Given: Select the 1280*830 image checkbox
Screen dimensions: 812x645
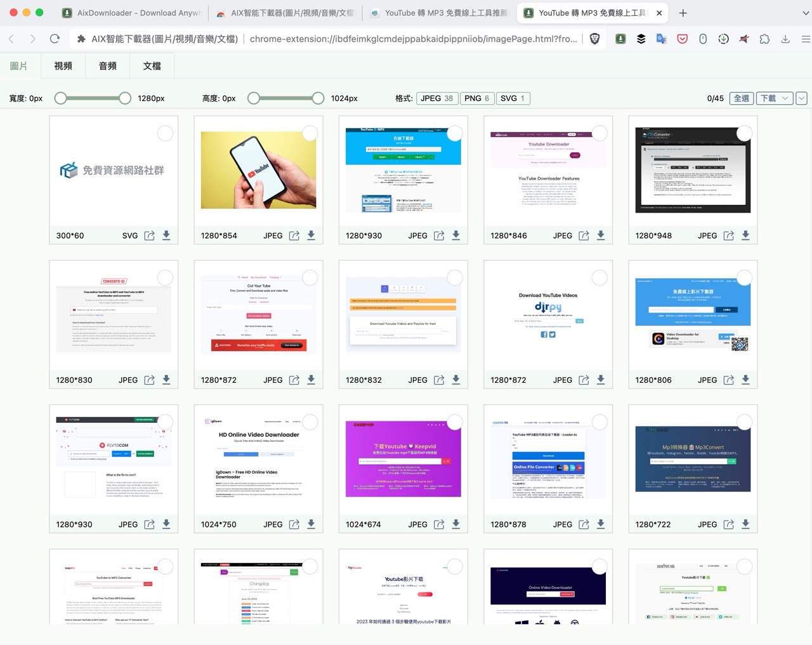Looking at the screenshot, I should (165, 277).
